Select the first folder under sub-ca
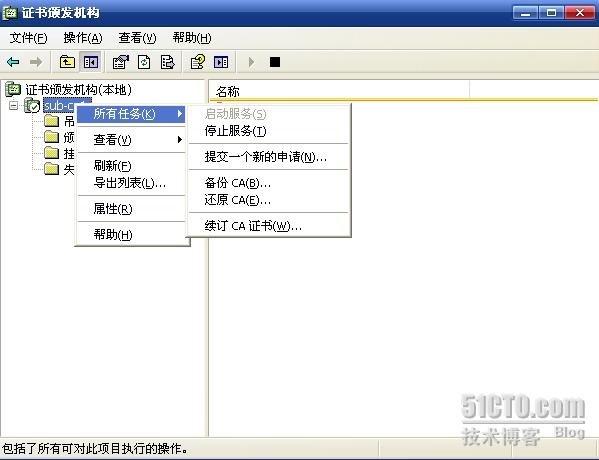The image size is (599, 460). tap(52, 121)
